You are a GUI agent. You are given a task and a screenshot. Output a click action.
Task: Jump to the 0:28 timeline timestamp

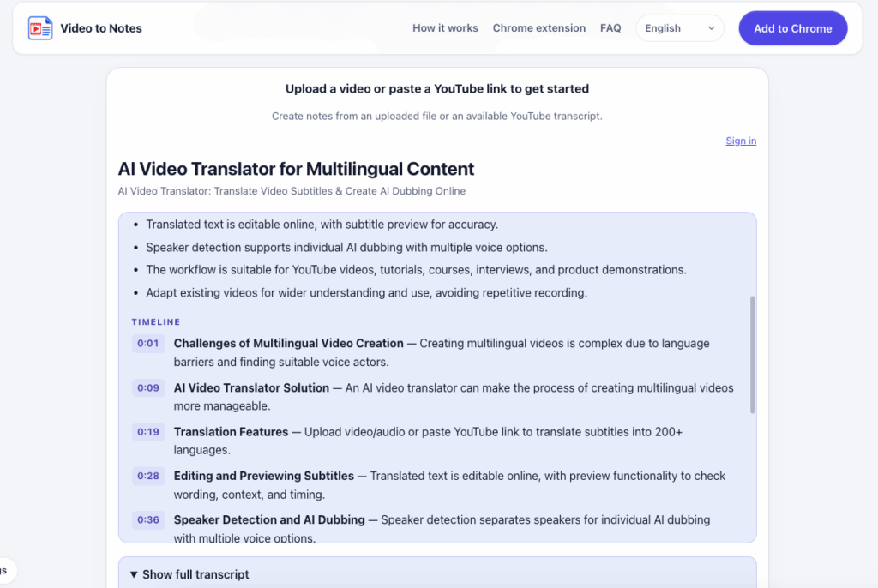tap(148, 476)
